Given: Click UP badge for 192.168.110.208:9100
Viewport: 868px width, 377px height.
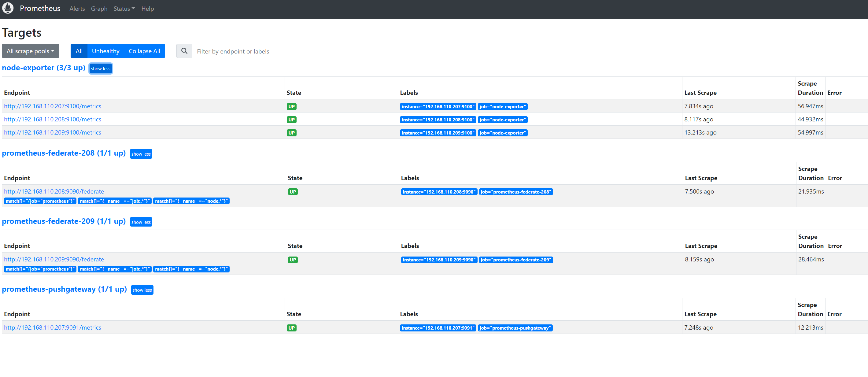Looking at the screenshot, I should point(291,120).
